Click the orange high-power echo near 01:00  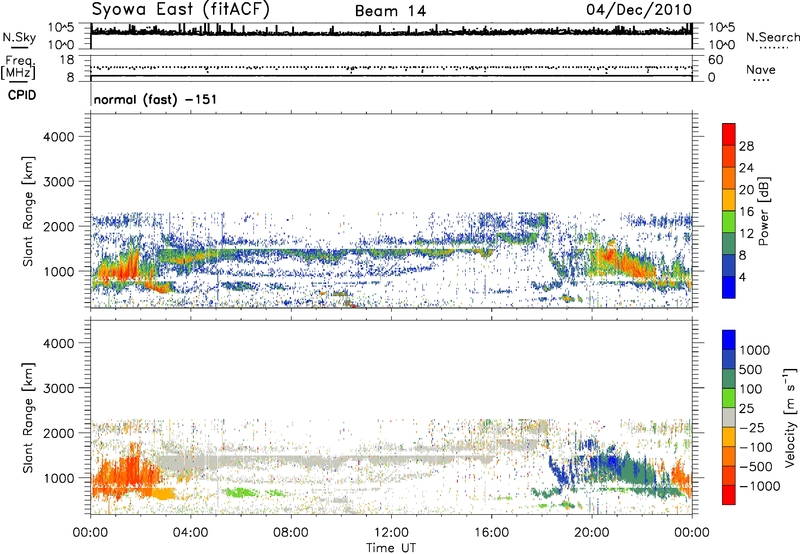118,269
